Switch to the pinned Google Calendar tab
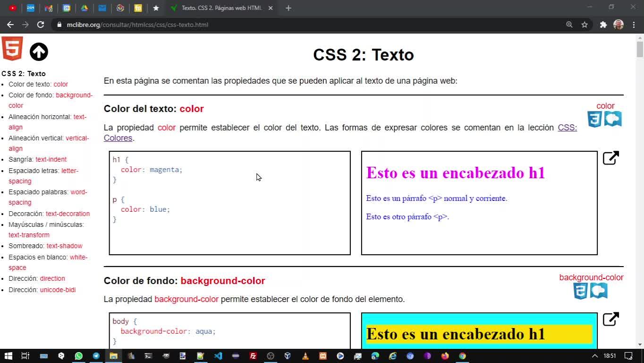 [x=67, y=8]
